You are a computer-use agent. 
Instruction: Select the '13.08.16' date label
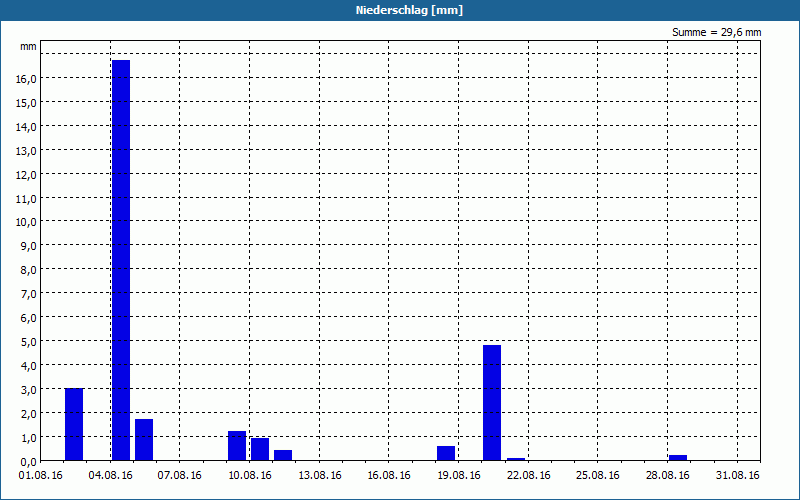point(319,476)
